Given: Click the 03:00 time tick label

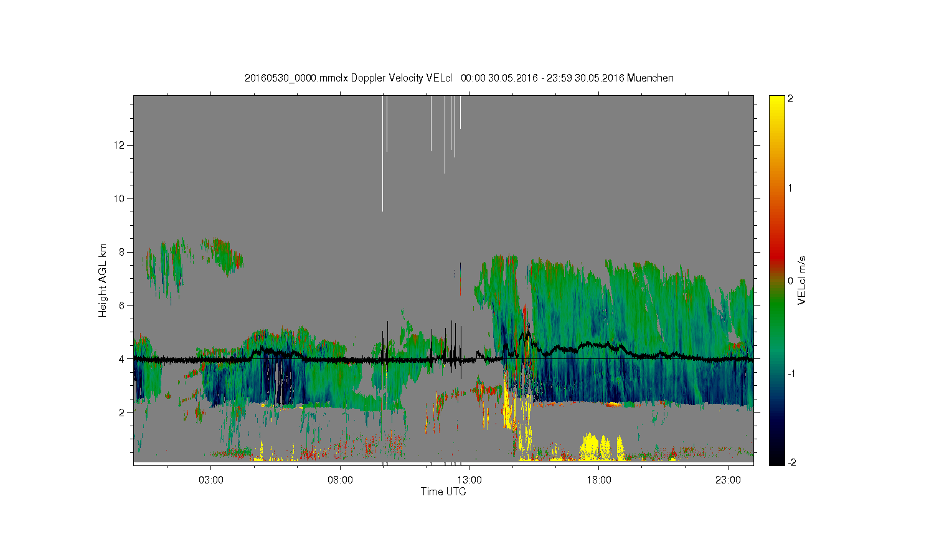Looking at the screenshot, I should pos(211,480).
